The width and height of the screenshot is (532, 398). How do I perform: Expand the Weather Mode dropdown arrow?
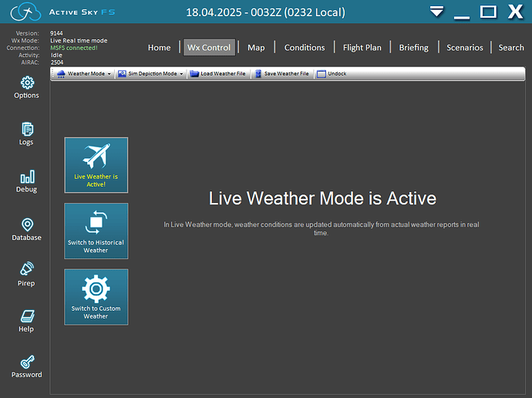109,74
